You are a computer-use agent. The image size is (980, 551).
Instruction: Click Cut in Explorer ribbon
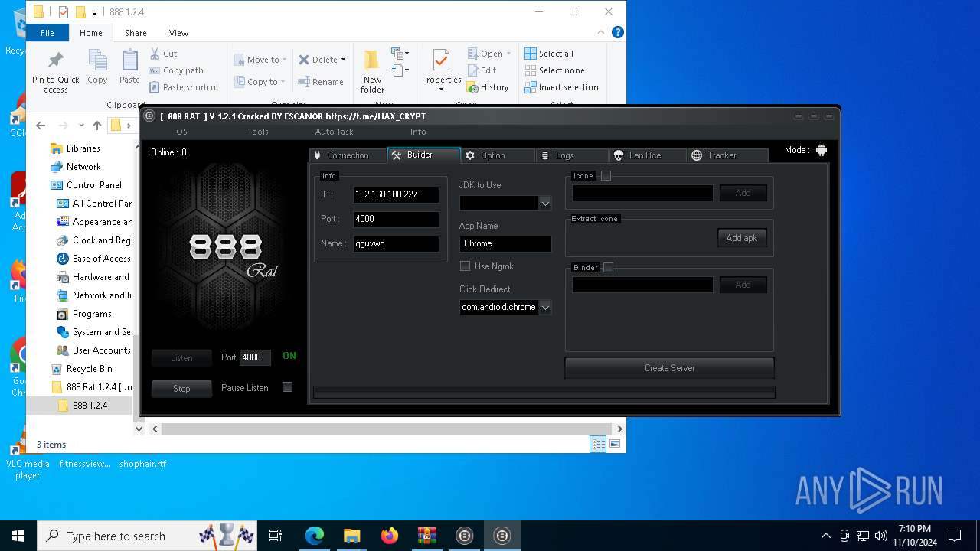163,54
